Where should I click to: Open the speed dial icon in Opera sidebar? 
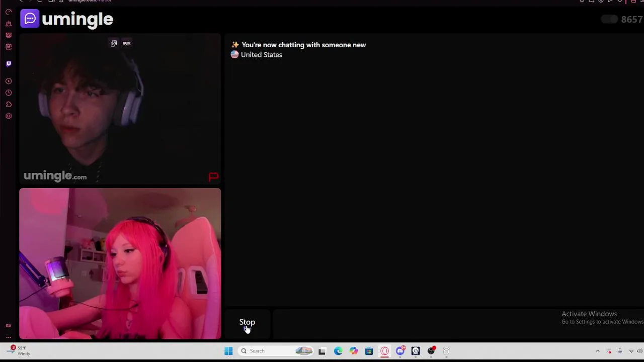9,12
